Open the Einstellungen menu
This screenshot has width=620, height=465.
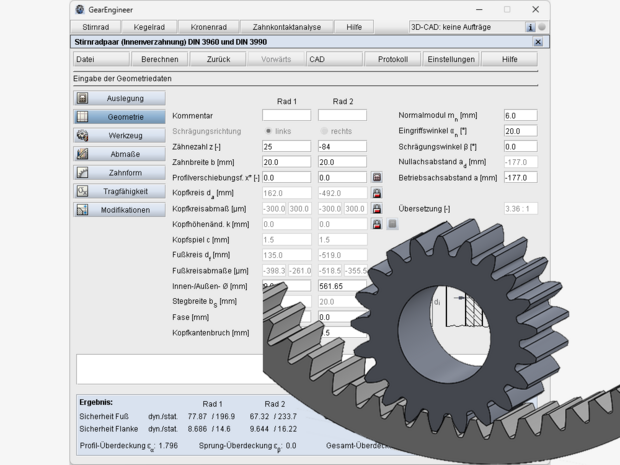pyautogui.click(x=451, y=59)
